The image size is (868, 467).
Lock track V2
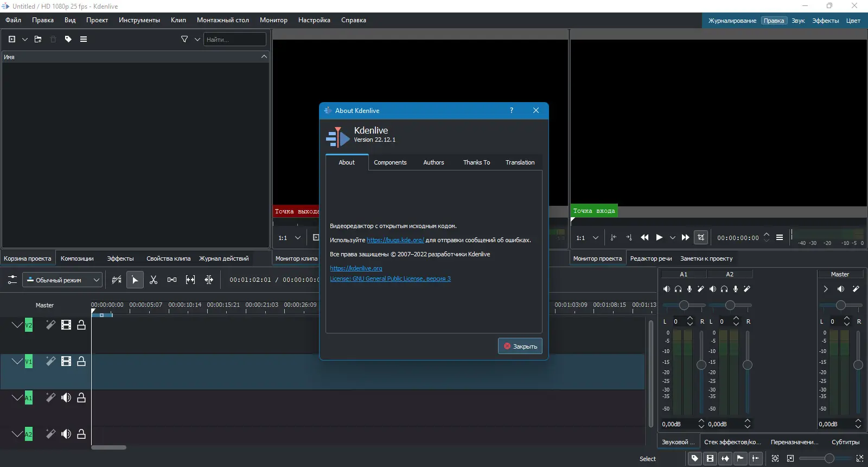81,325
